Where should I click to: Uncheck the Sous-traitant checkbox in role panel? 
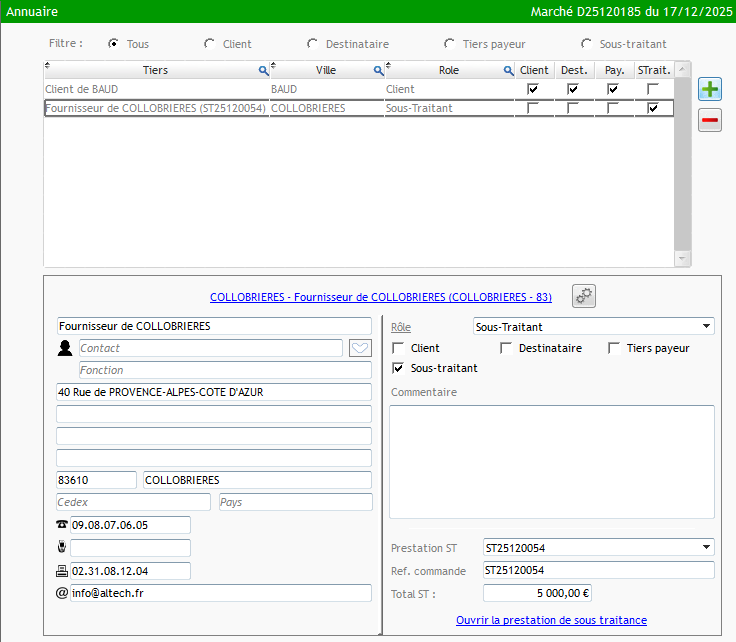pos(398,368)
